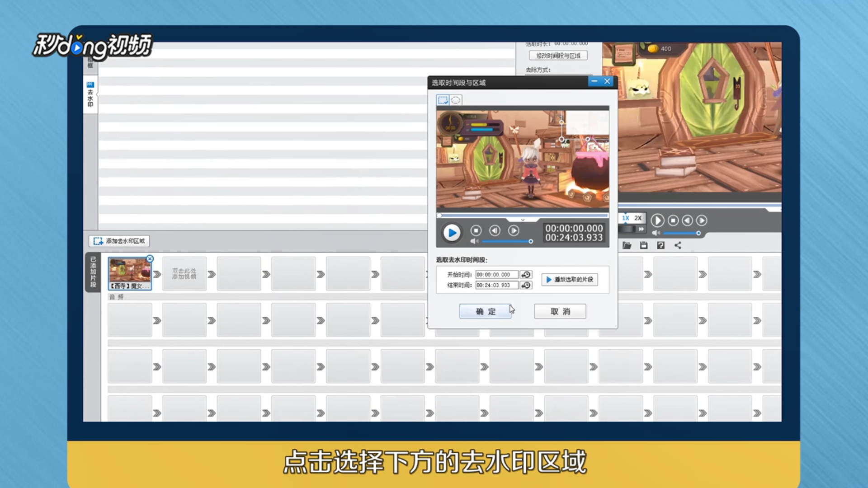Mute the dialog player speaker icon

474,241
